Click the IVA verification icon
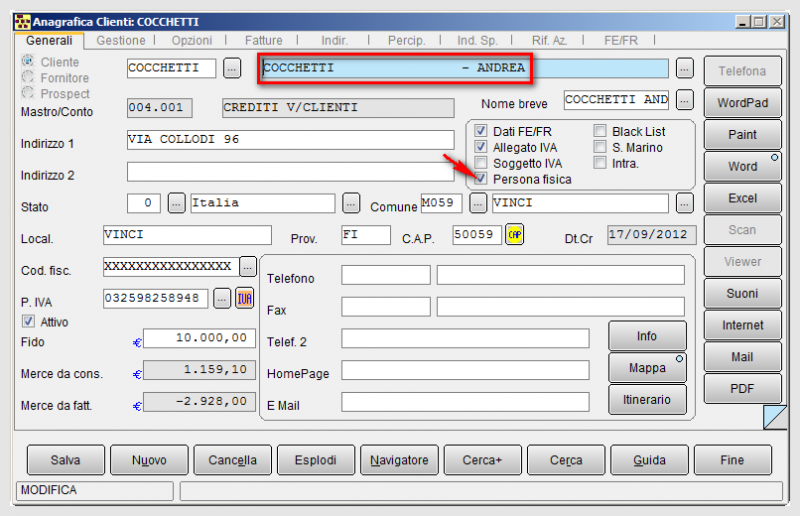Image resolution: width=800 pixels, height=516 pixels. (244, 299)
